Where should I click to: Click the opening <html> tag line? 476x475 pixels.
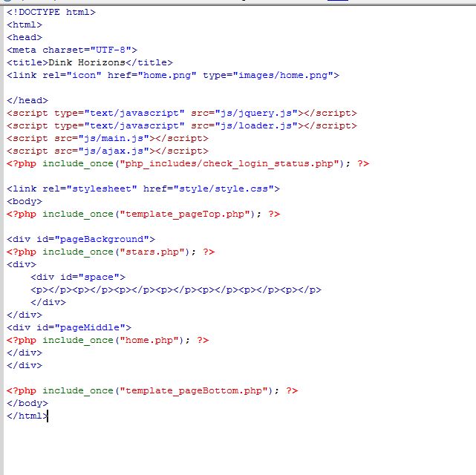[x=25, y=25]
